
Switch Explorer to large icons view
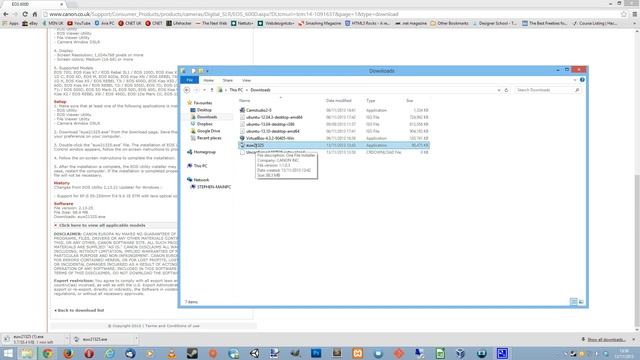[581, 302]
